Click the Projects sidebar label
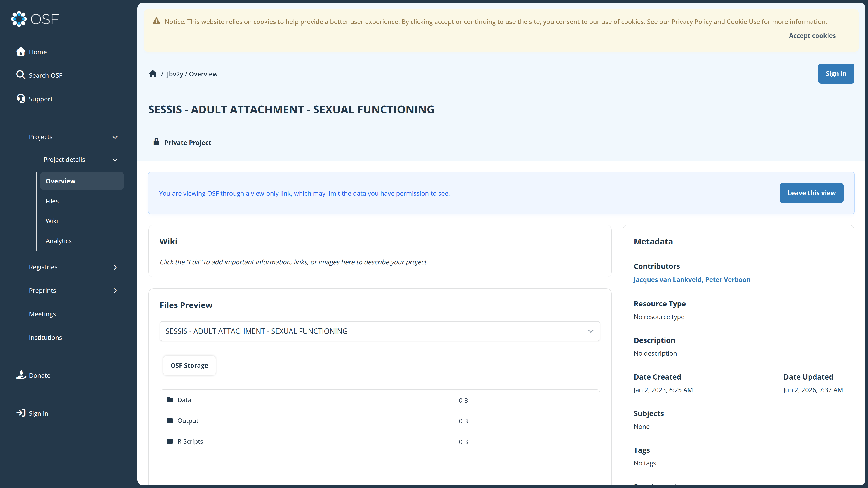This screenshot has width=868, height=488. pyautogui.click(x=41, y=137)
